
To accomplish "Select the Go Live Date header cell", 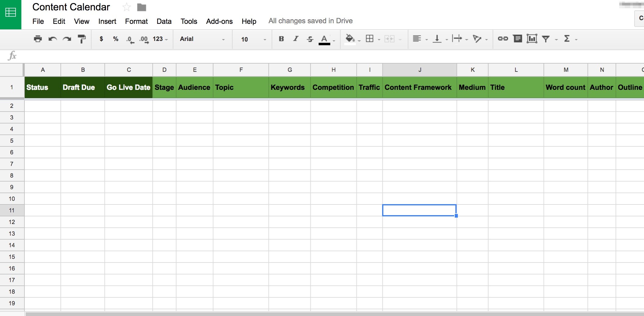I will pos(128,87).
